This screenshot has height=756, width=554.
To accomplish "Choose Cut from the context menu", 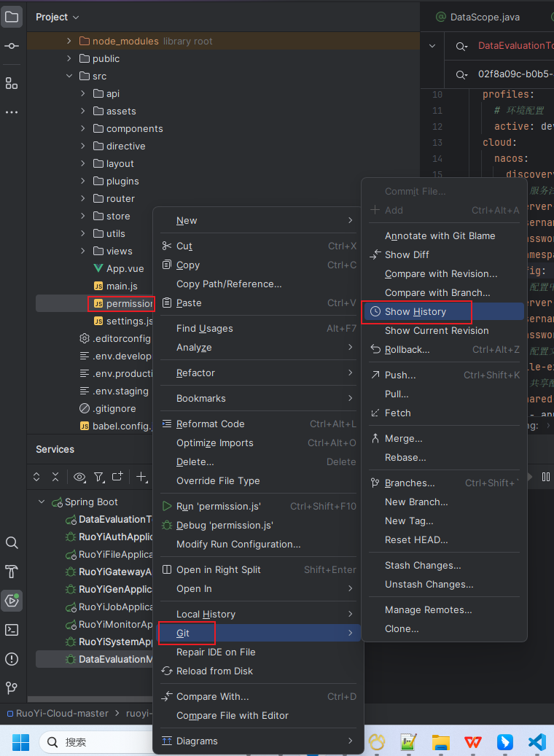I will 258,246.
